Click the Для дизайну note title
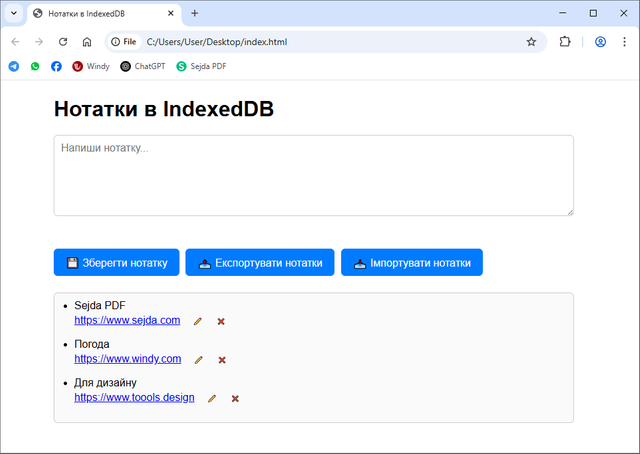Viewport: 640px width, 454px height. point(105,383)
